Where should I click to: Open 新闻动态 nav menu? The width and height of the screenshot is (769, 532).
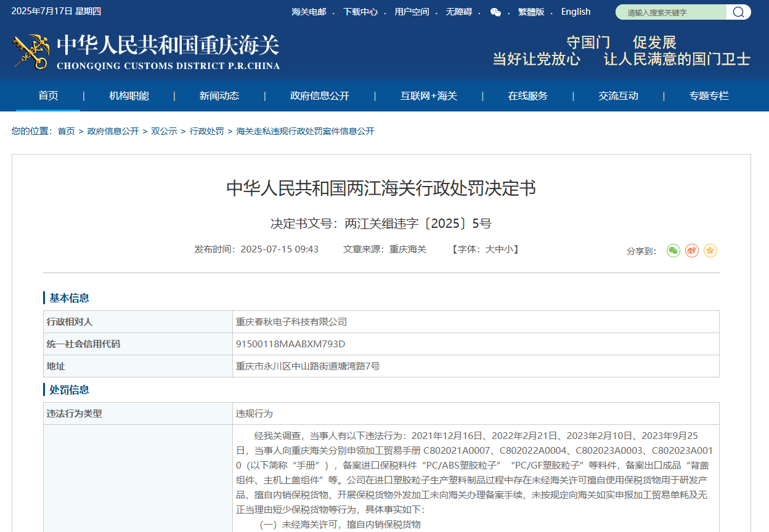219,96
